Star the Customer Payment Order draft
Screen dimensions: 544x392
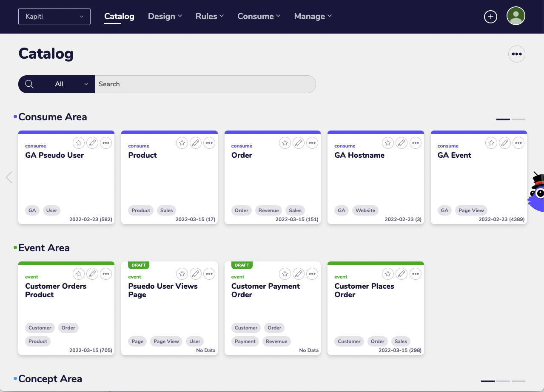coord(285,274)
